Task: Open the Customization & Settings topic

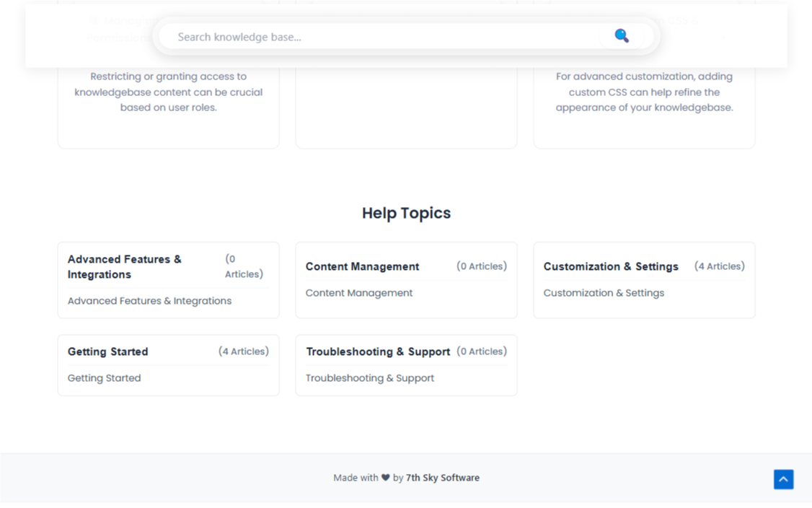Action: click(x=611, y=266)
